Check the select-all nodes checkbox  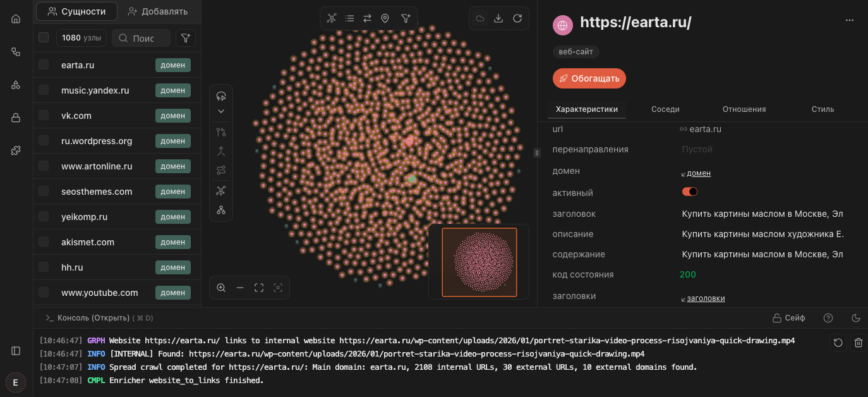point(44,38)
